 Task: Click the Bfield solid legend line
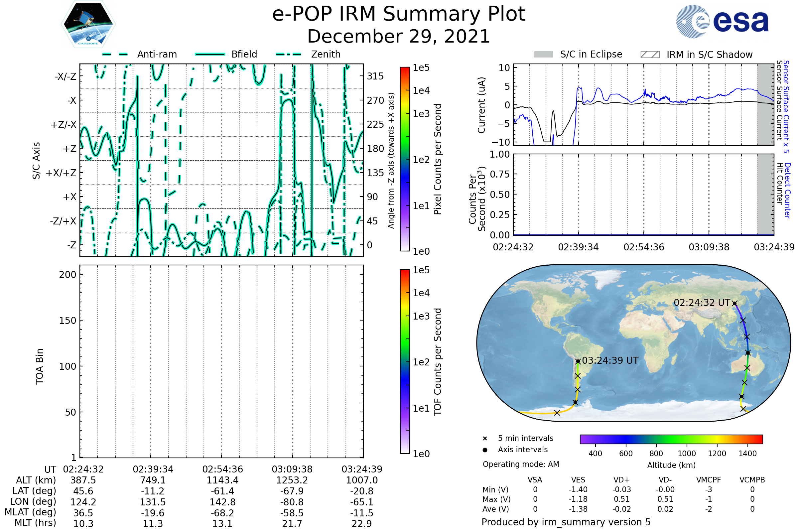(210, 54)
